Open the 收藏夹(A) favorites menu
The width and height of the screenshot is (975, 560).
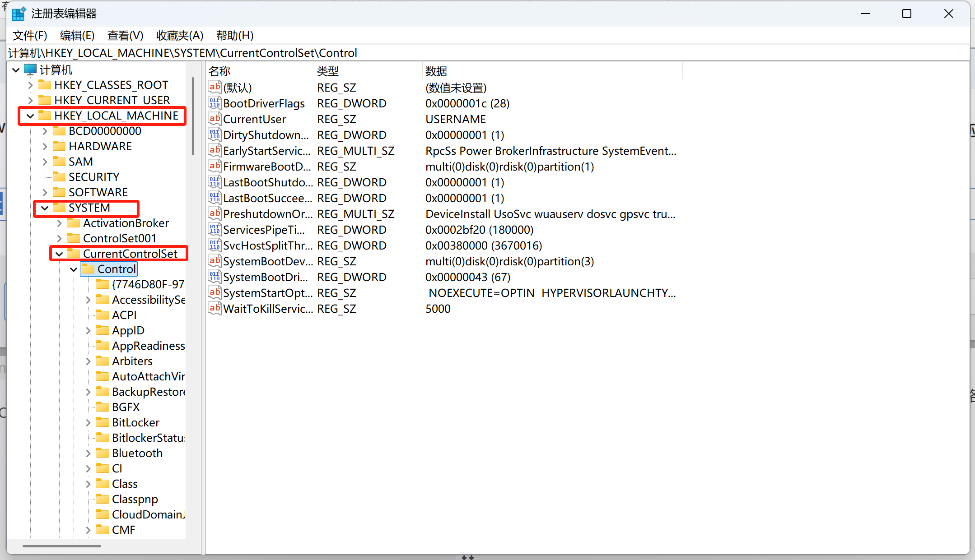179,35
